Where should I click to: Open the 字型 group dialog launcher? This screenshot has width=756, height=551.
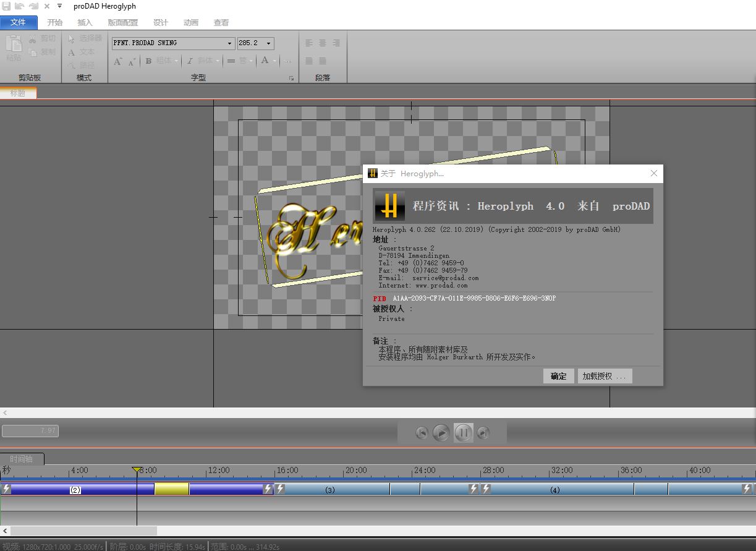click(x=291, y=79)
